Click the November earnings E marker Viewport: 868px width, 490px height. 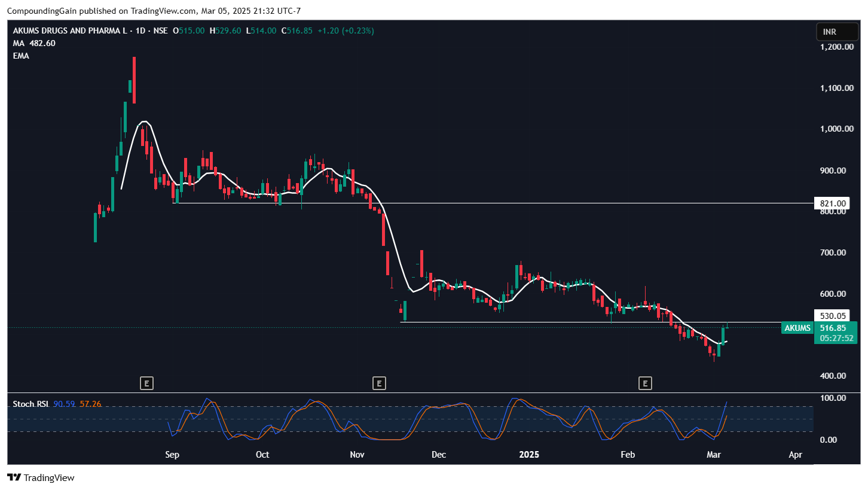pyautogui.click(x=378, y=383)
